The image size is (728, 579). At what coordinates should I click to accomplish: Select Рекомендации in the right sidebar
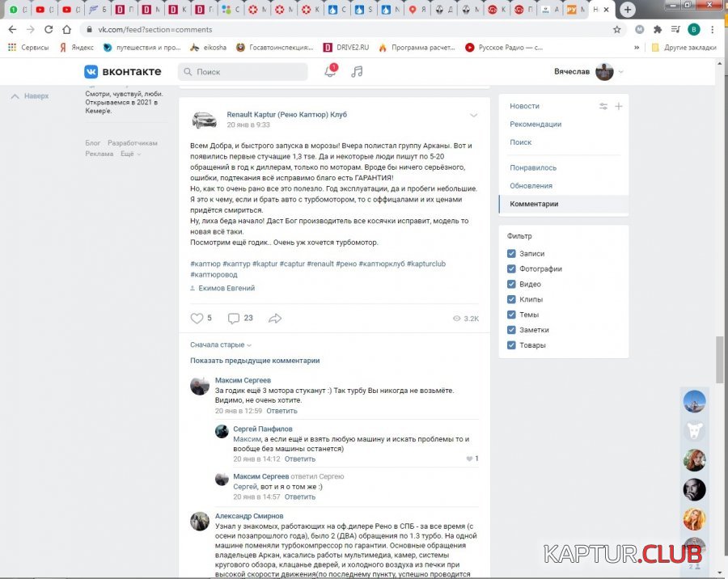[x=535, y=125]
